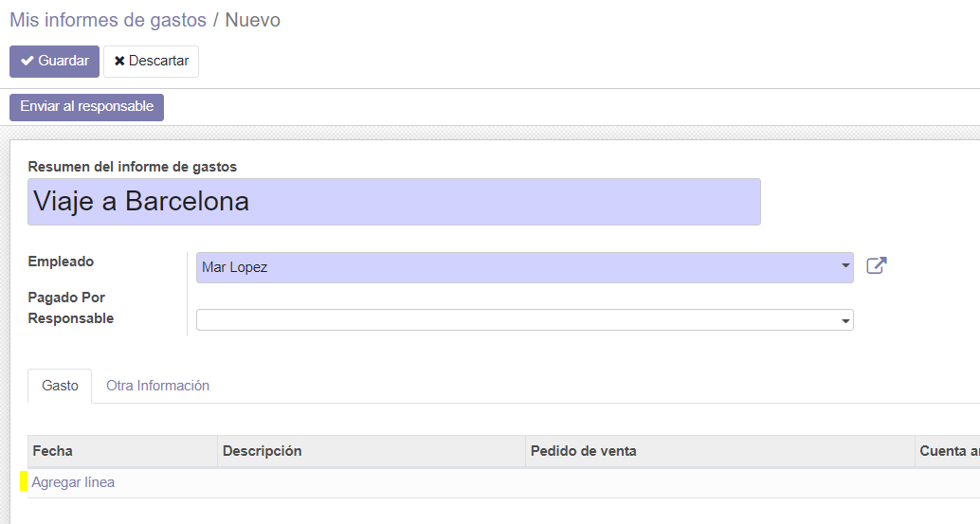980x524 pixels.
Task: Go back to Mis informes de gastos
Action: click(x=108, y=20)
